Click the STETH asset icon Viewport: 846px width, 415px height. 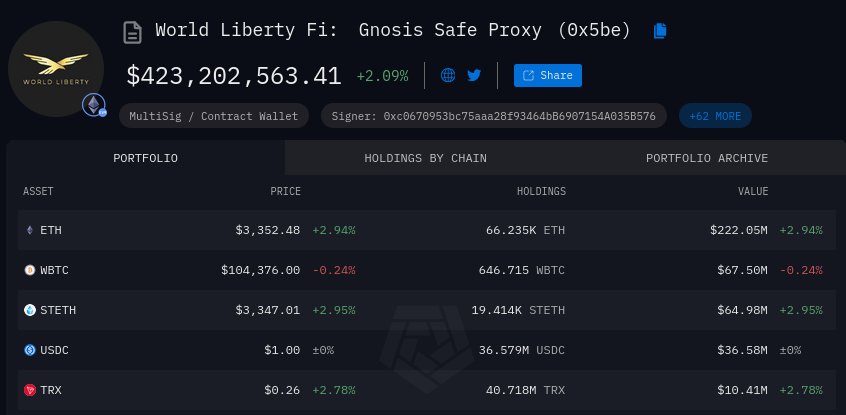pyautogui.click(x=30, y=310)
